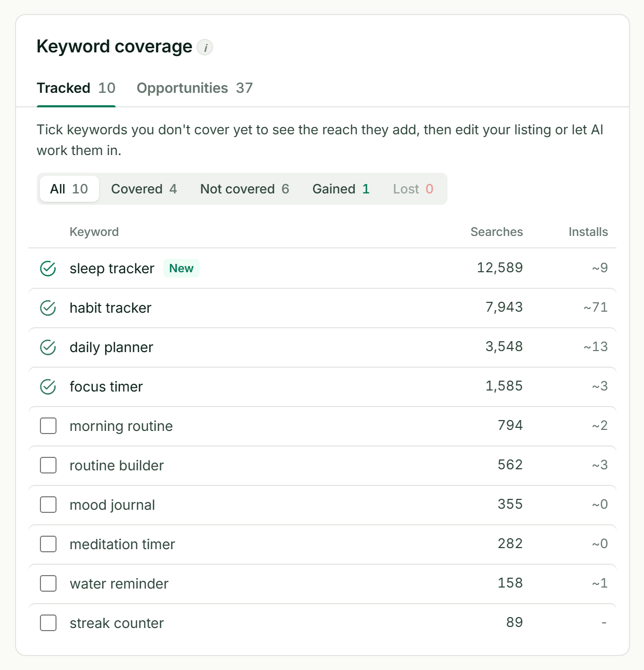
Task: Click the Keyword coverage heading
Action: pyautogui.click(x=115, y=47)
